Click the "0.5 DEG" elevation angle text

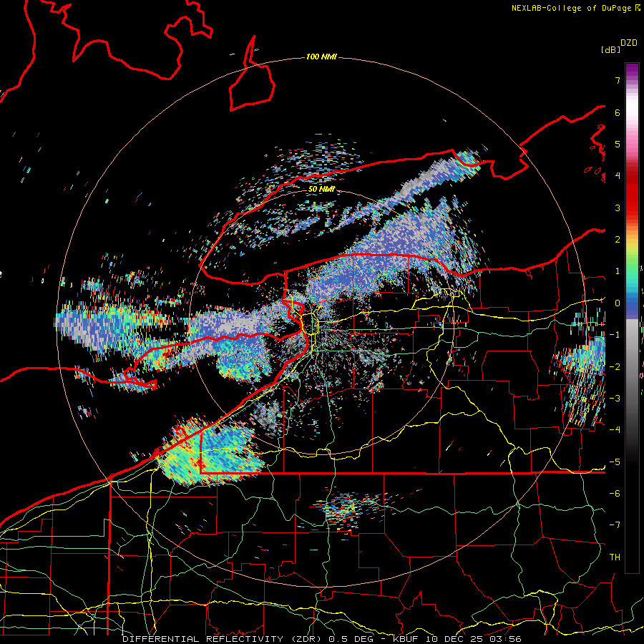coord(351,639)
